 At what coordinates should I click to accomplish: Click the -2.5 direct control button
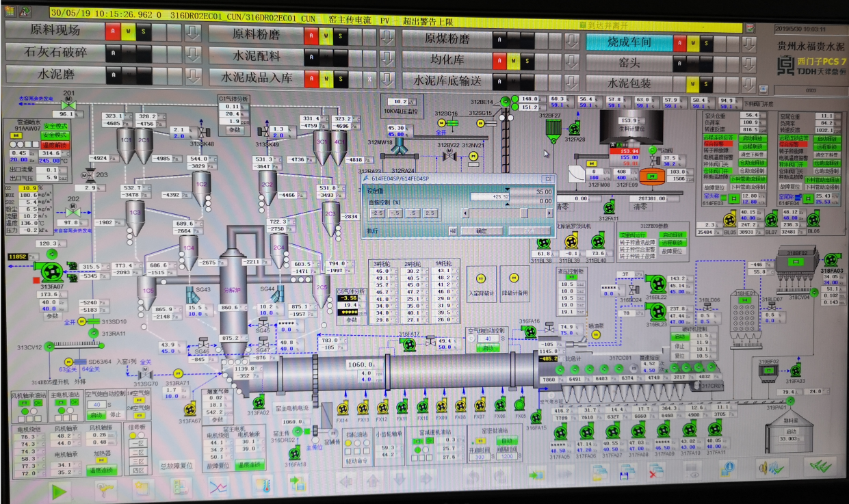(377, 213)
